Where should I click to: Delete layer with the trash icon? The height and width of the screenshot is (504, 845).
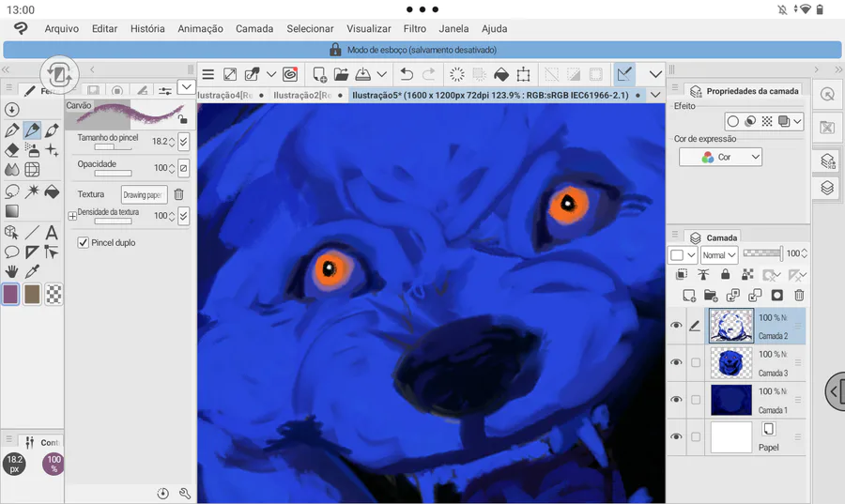click(x=799, y=295)
